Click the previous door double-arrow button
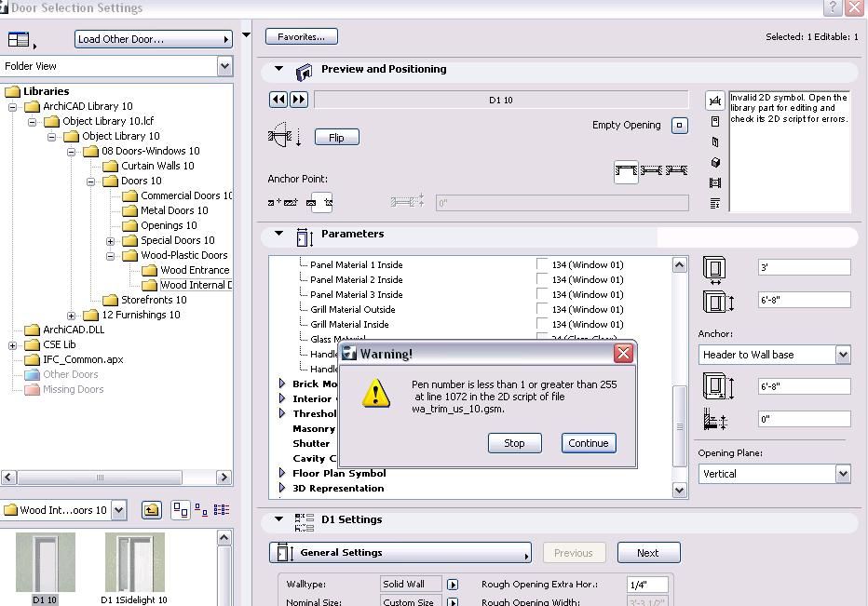868x606 pixels. [278, 100]
